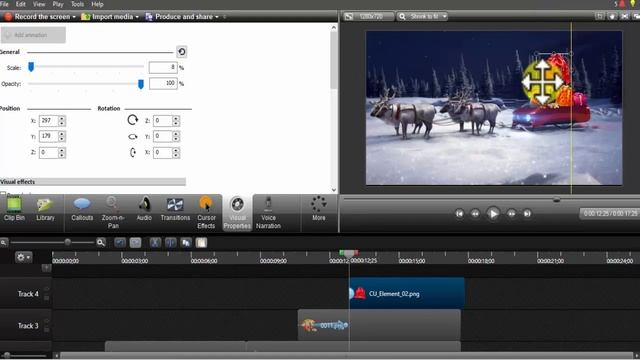Click the Visual effects section header

[x=93, y=182]
